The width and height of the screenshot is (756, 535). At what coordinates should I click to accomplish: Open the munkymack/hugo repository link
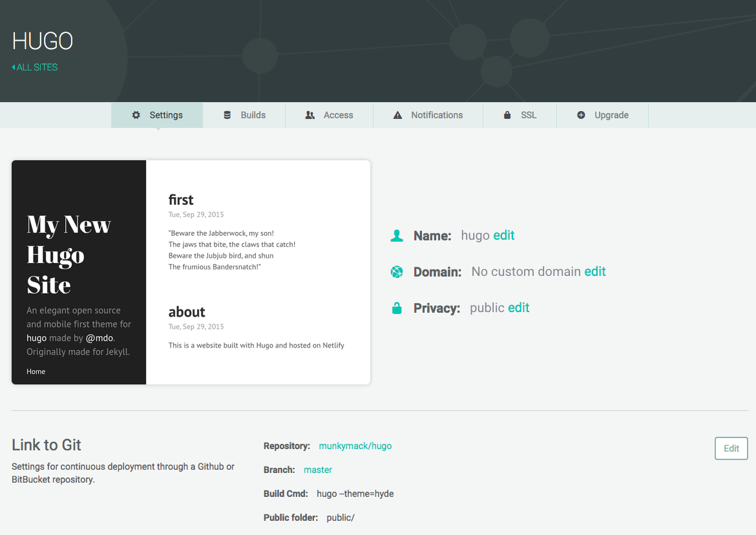pyautogui.click(x=355, y=446)
